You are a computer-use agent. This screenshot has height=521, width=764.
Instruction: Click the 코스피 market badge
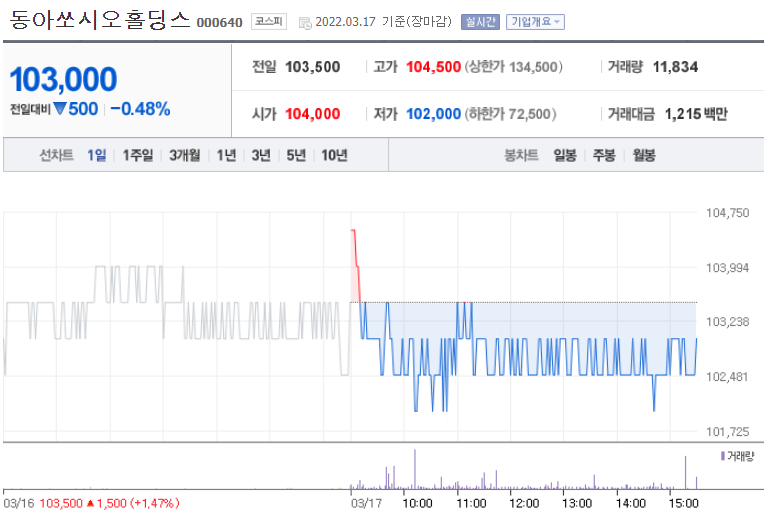(x=268, y=21)
